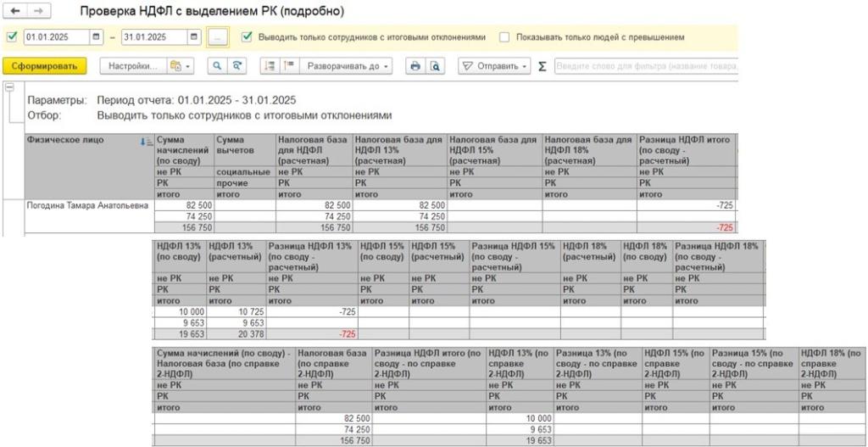This screenshot has height=447, width=868.
Task: Click the back navigation arrow
Action: pos(14,13)
